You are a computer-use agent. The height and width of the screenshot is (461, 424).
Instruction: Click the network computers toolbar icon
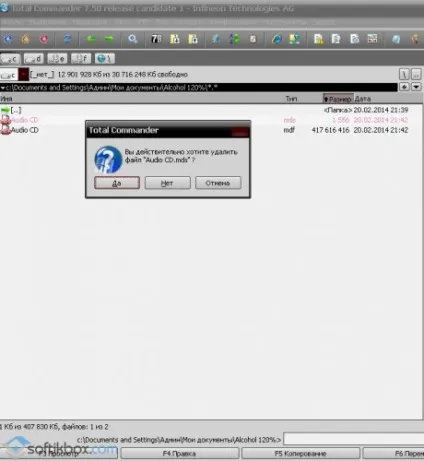(295, 39)
